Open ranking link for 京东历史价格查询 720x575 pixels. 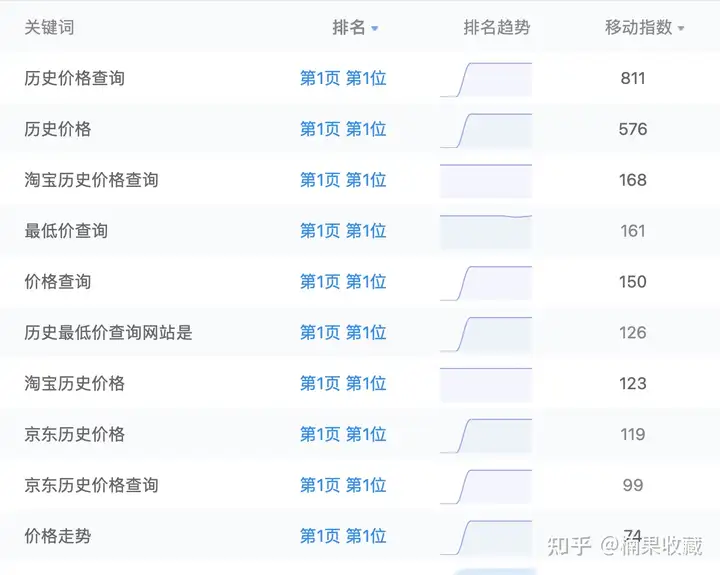click(343, 485)
